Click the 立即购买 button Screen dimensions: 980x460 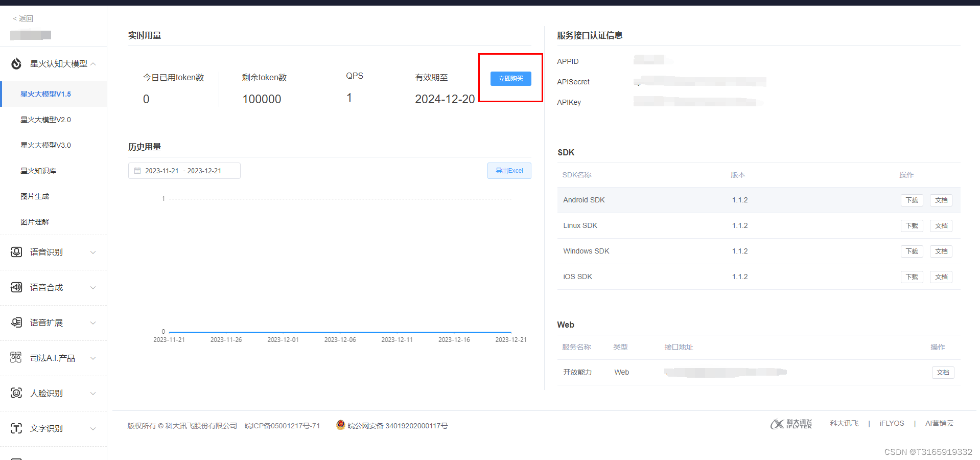click(x=511, y=79)
